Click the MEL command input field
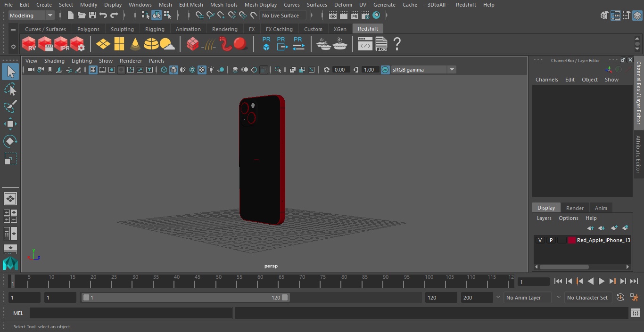 coord(131,313)
